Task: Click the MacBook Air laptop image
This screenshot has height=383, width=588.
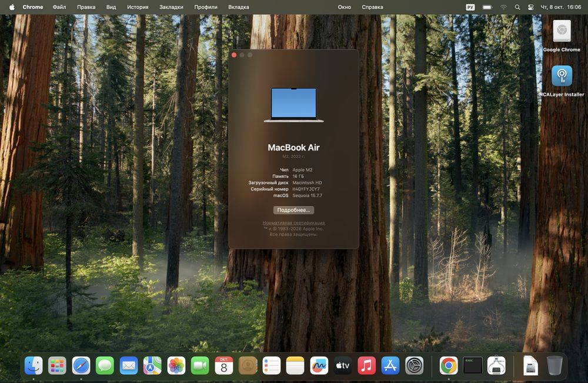Action: pos(293,105)
